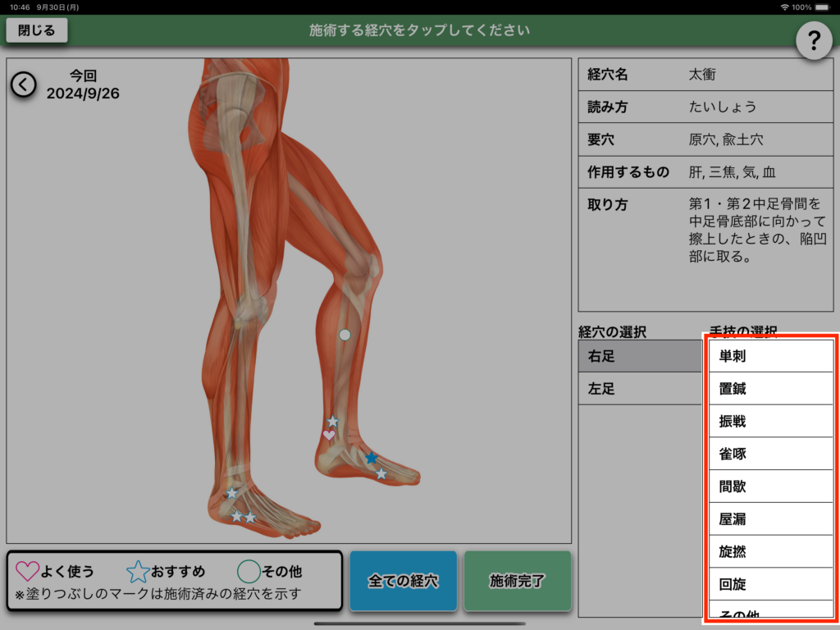This screenshot has width=840, height=630.
Task: Pick 雀啄 in the technique dropdown
Action: 769,454
